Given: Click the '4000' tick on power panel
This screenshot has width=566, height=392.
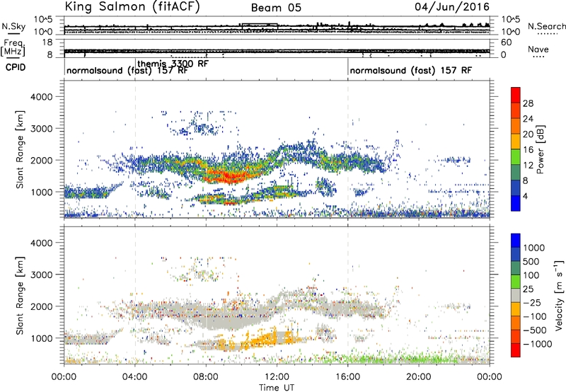Looking at the screenshot, I should coord(41,97).
